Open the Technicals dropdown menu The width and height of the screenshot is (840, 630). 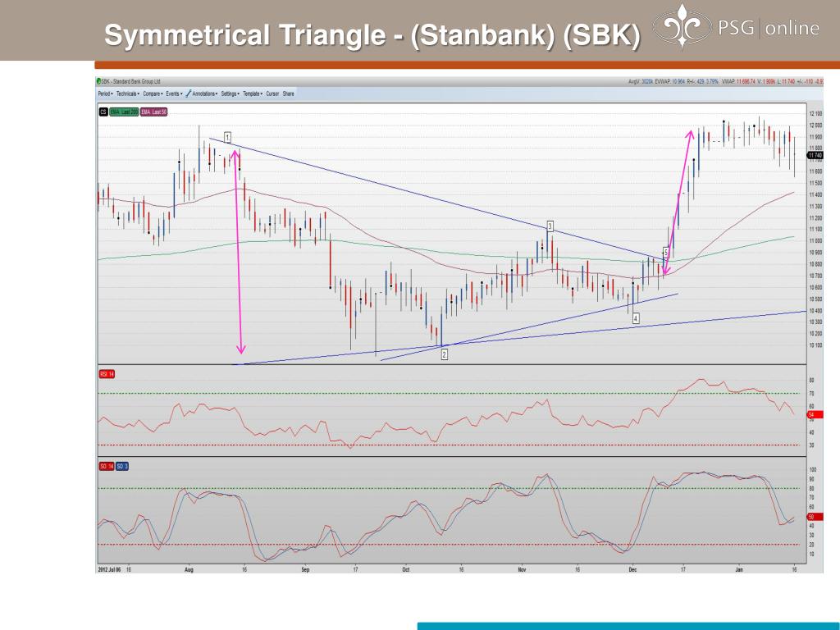[x=128, y=94]
